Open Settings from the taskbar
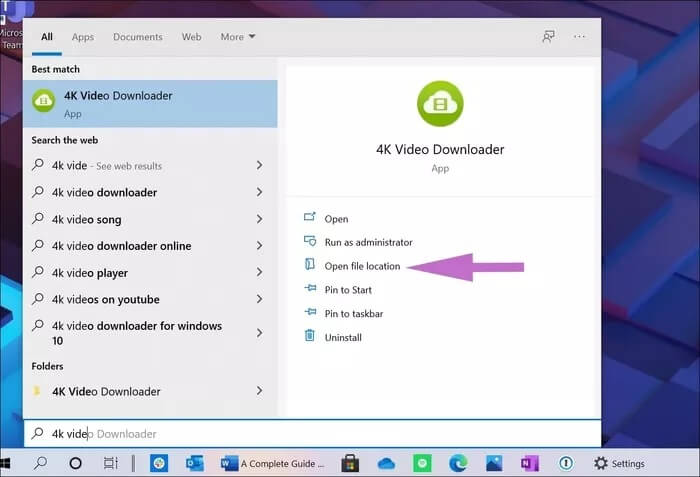700x477 pixels. click(619, 464)
